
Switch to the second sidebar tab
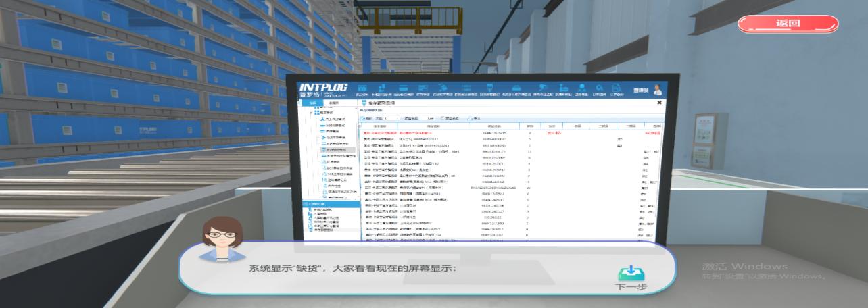(x=334, y=103)
